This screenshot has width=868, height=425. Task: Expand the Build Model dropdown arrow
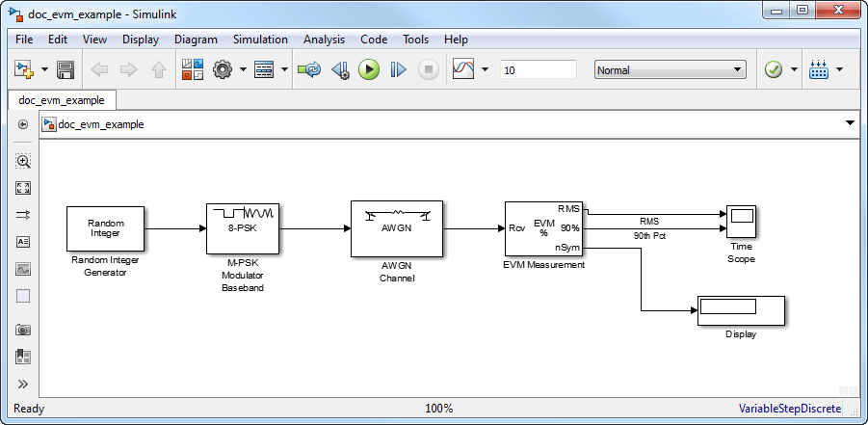tap(840, 69)
